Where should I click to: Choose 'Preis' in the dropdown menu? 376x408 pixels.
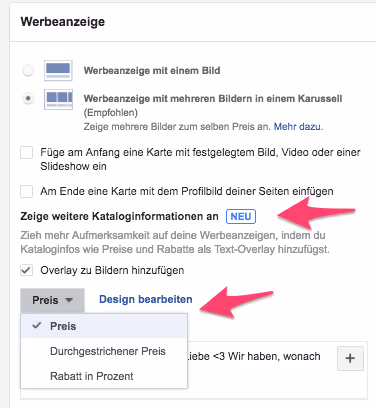click(104, 326)
